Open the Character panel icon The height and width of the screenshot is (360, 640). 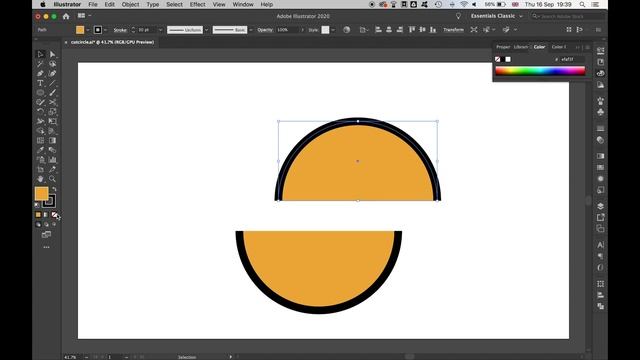coord(600,245)
